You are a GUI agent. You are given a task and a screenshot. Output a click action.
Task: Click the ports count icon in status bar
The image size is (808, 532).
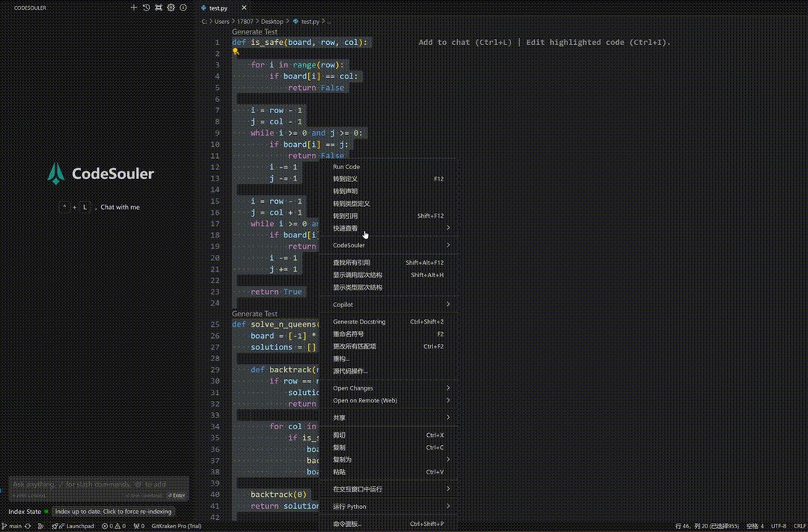139,526
